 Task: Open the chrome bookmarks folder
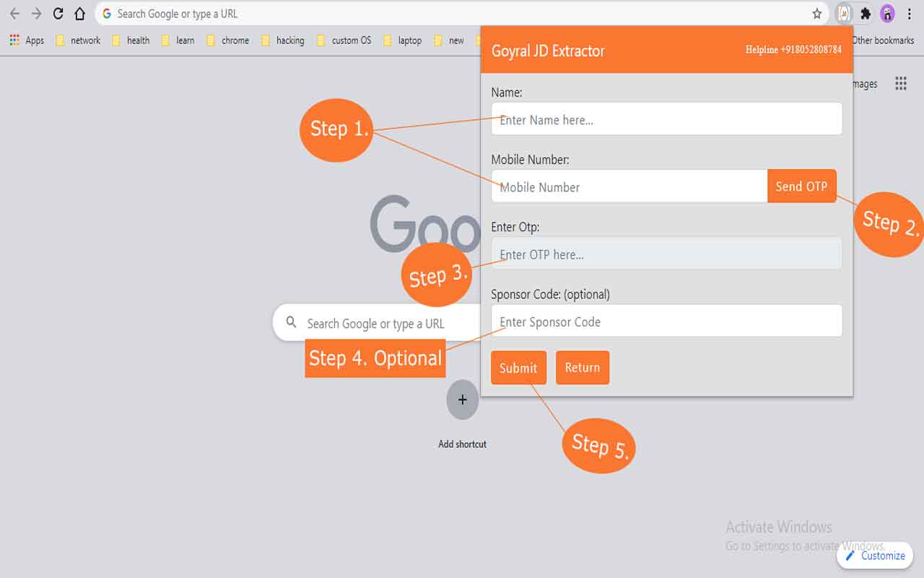click(x=227, y=40)
